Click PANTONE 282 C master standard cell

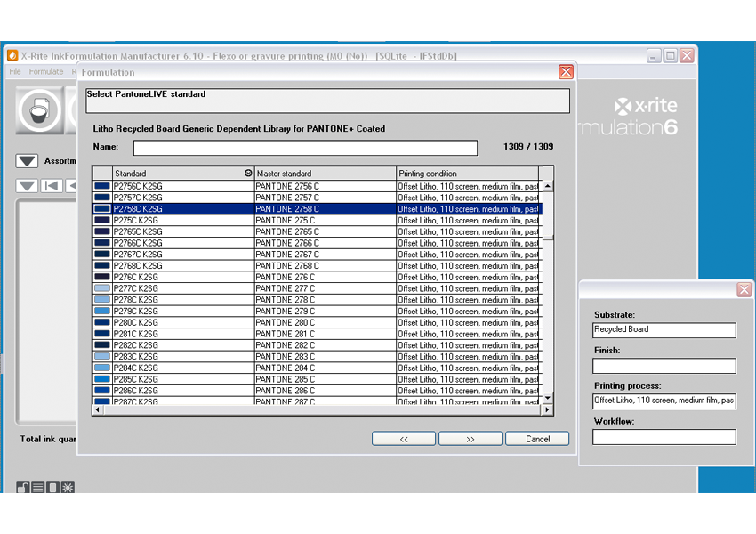(325, 345)
